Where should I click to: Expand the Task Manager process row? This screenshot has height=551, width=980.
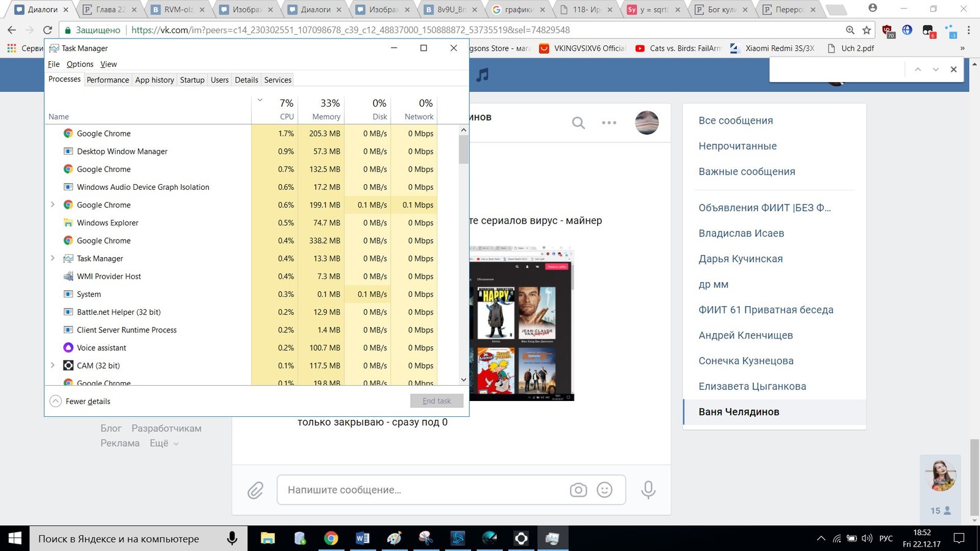point(52,258)
